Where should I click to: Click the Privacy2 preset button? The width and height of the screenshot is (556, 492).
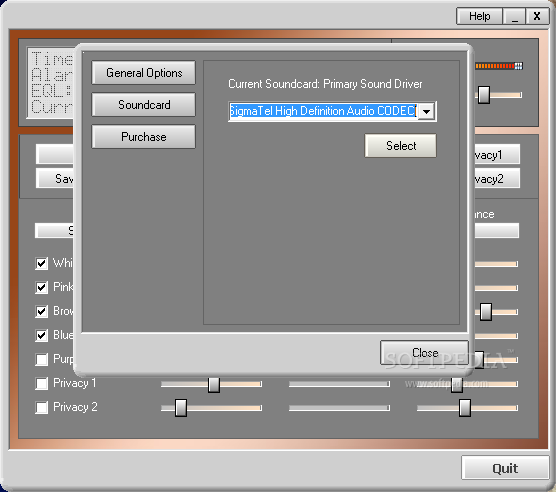tap(497, 178)
